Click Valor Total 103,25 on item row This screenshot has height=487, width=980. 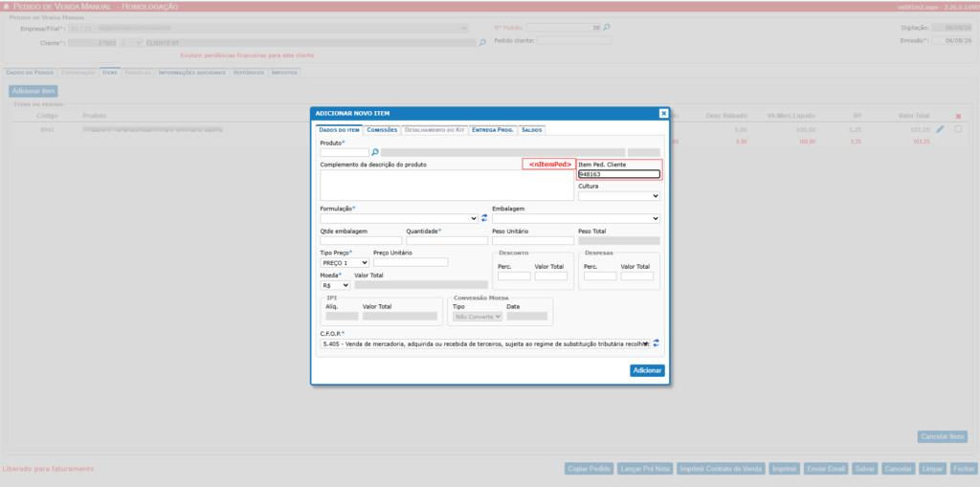[x=921, y=130]
